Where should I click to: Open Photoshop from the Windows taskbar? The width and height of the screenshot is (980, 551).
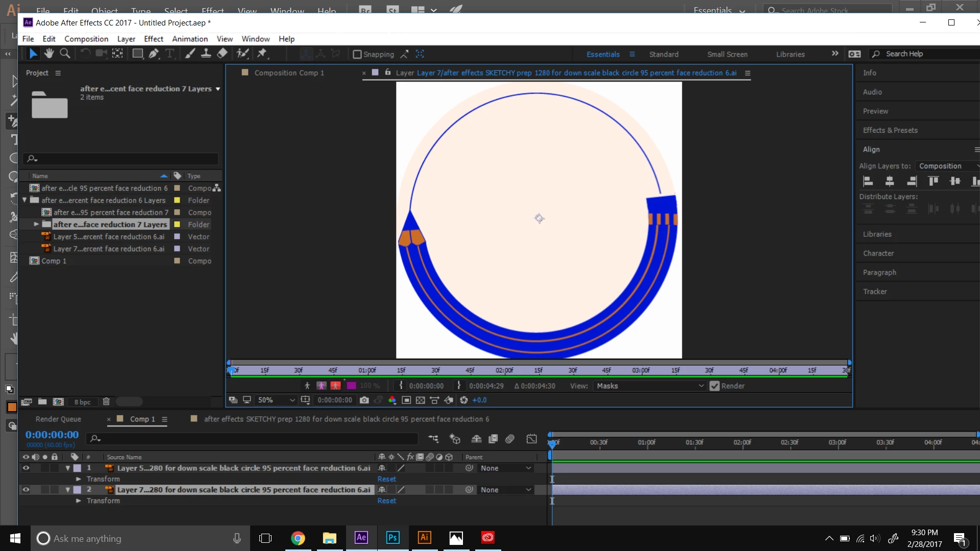point(393,538)
